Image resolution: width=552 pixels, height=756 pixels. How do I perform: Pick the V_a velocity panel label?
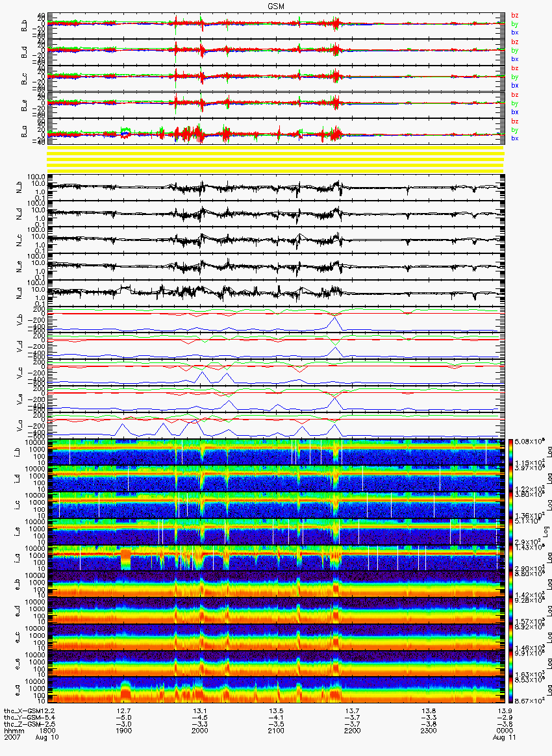19,425
